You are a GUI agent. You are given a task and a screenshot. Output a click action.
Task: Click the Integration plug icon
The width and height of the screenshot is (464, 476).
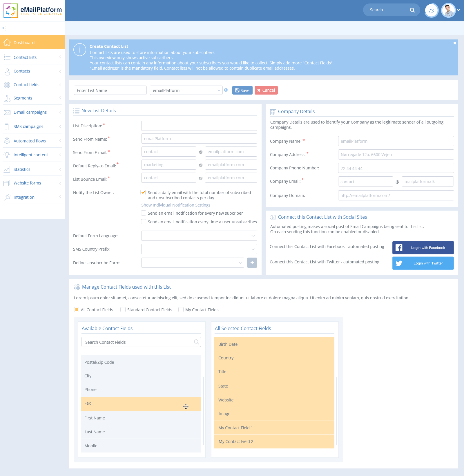[8, 197]
